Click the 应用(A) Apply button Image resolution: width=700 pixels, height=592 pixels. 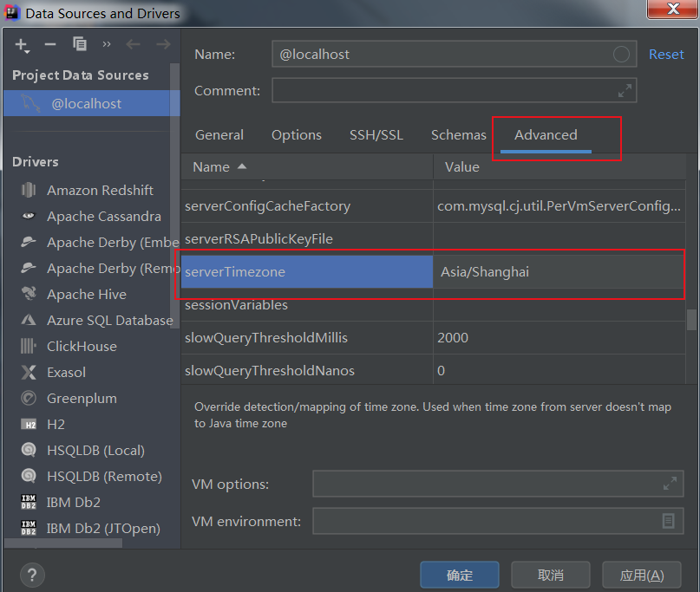[642, 575]
